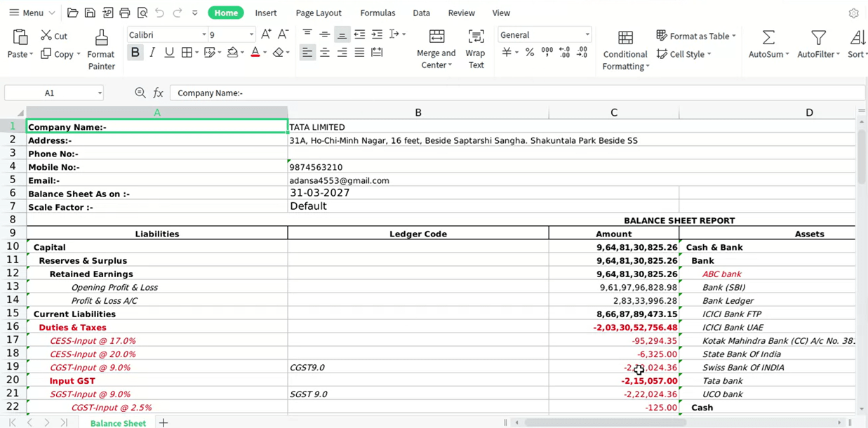
Task: Click the Top Align icon
Action: pos(307,34)
